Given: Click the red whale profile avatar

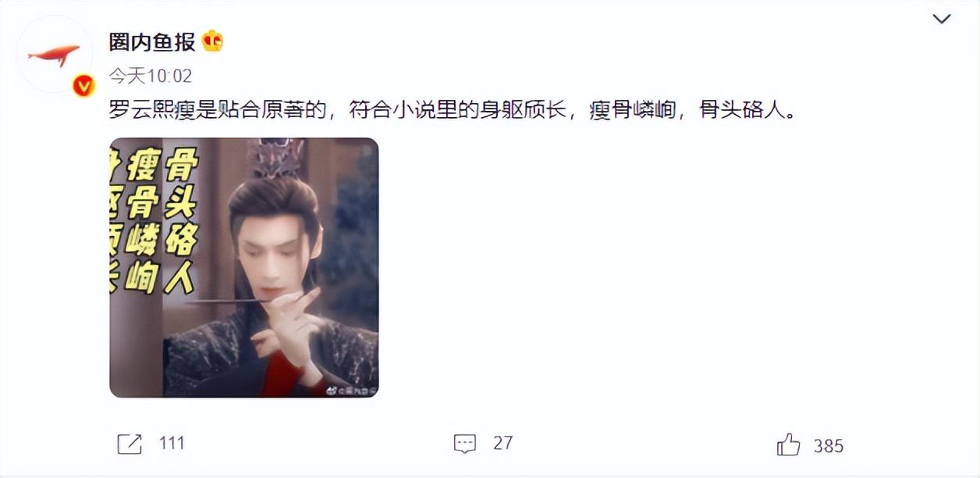Looking at the screenshot, I should 54,54.
